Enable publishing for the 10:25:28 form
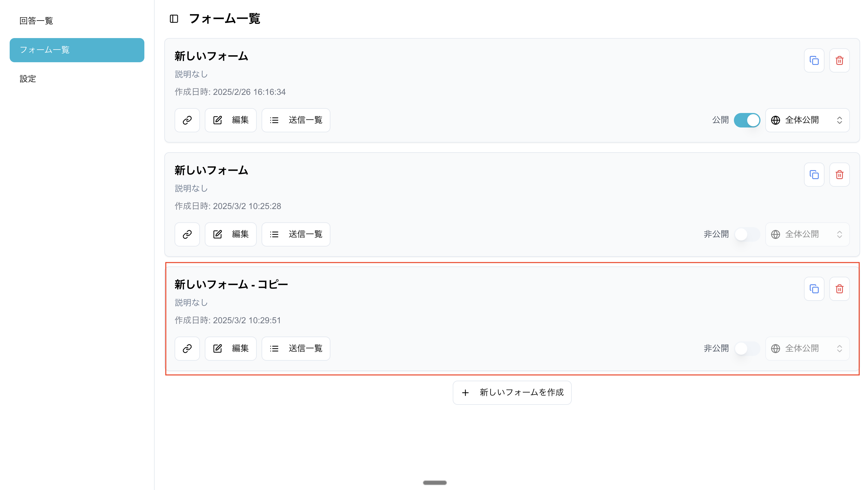This screenshot has width=868, height=490. click(747, 234)
